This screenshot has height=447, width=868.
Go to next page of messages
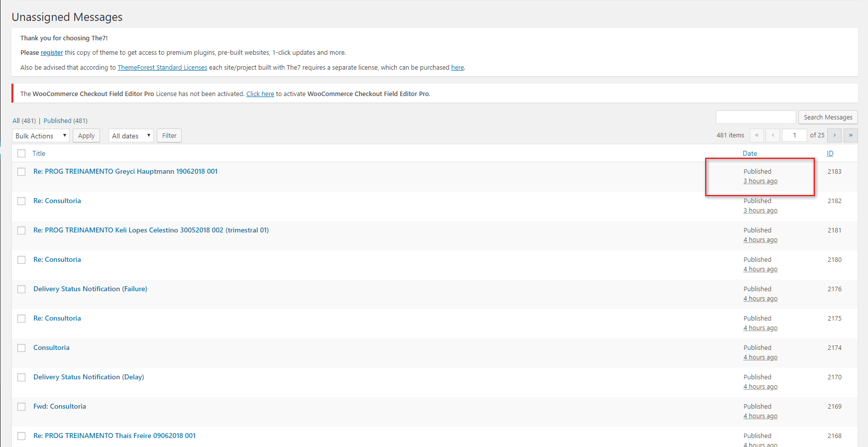tap(835, 135)
